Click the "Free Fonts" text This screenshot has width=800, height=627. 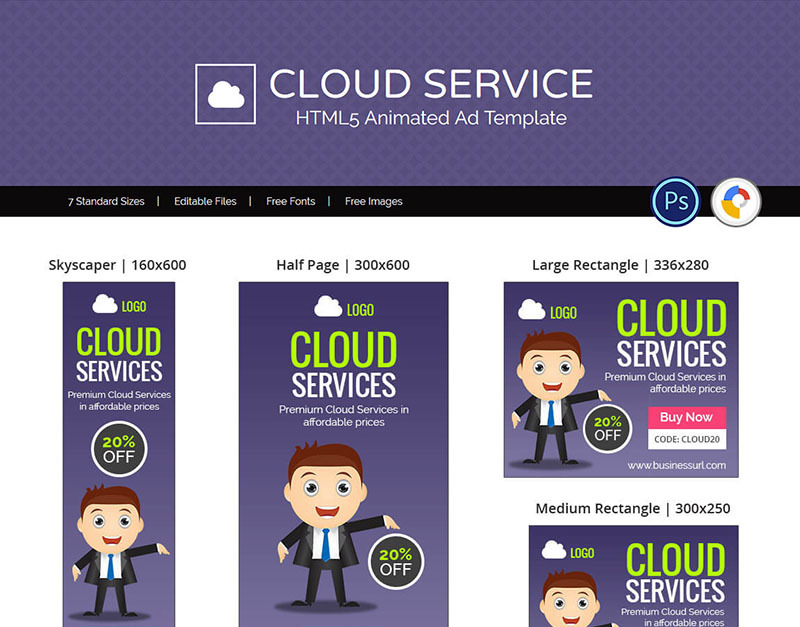[x=290, y=202]
